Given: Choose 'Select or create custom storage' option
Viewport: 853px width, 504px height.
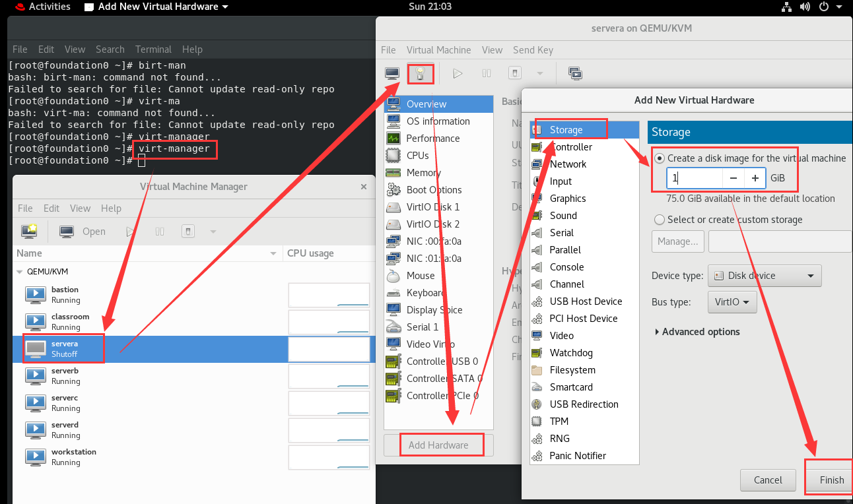Looking at the screenshot, I should 728,220.
